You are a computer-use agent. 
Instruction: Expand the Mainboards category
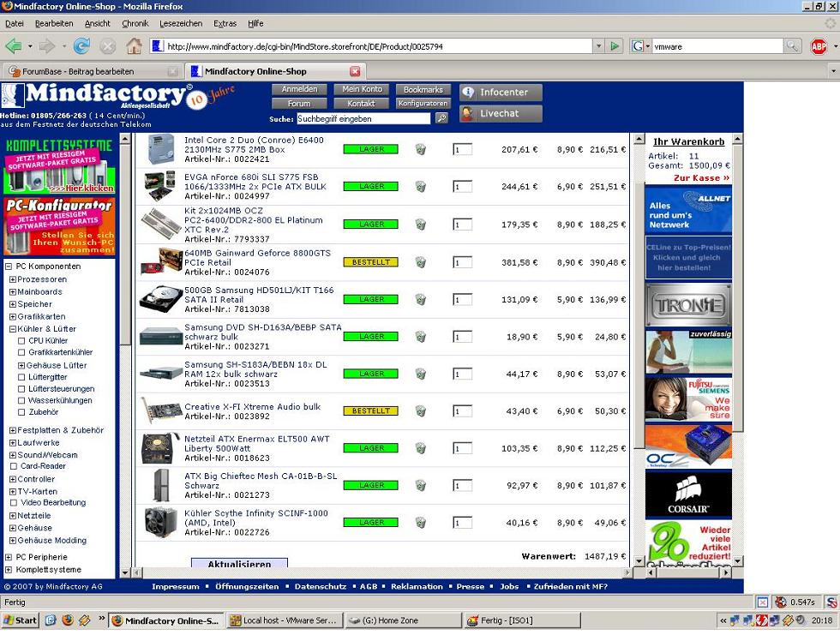tap(13, 292)
